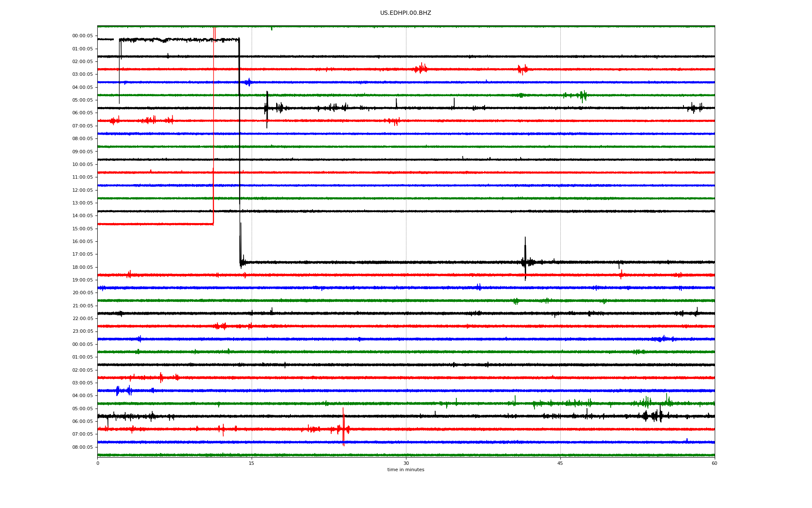Click the 15:00:05 time label
Image resolution: width=812 pixels, height=508 pixels.
tap(82, 229)
